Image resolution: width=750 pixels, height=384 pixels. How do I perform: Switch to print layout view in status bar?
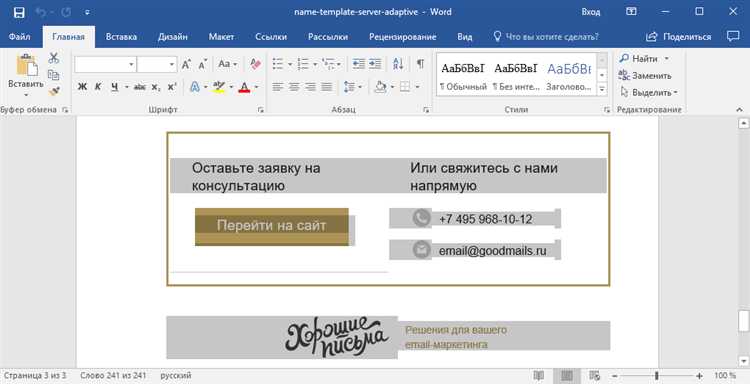point(567,375)
